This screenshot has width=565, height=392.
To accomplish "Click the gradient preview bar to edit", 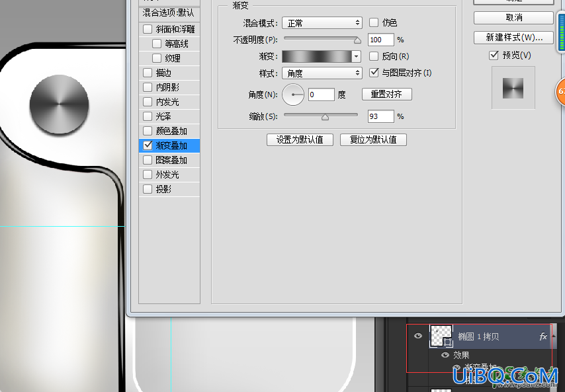I will tap(316, 56).
